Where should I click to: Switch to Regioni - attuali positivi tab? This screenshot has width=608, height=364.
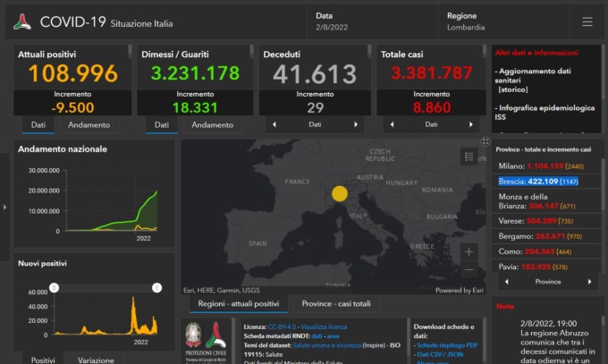(239, 303)
